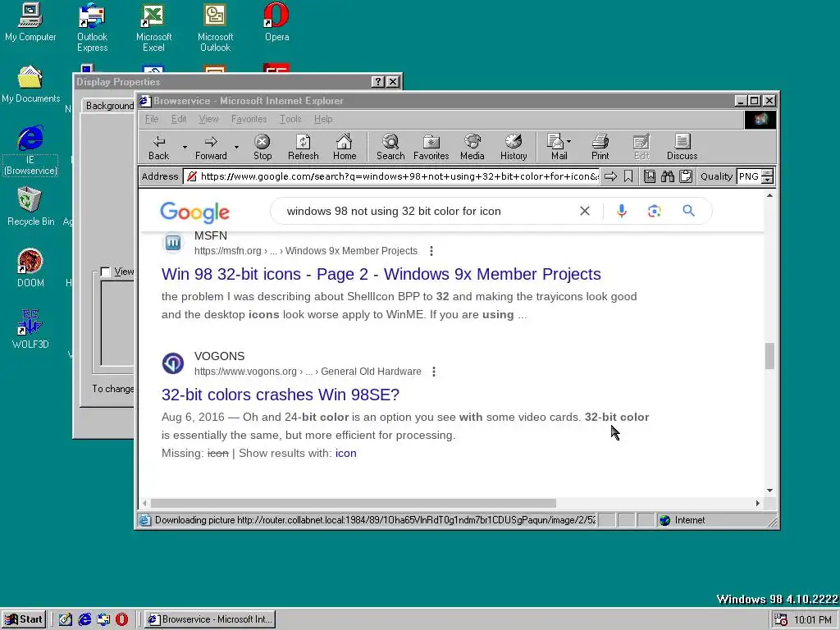The height and width of the screenshot is (630, 840).
Task: Open the Help menu
Action: point(323,119)
